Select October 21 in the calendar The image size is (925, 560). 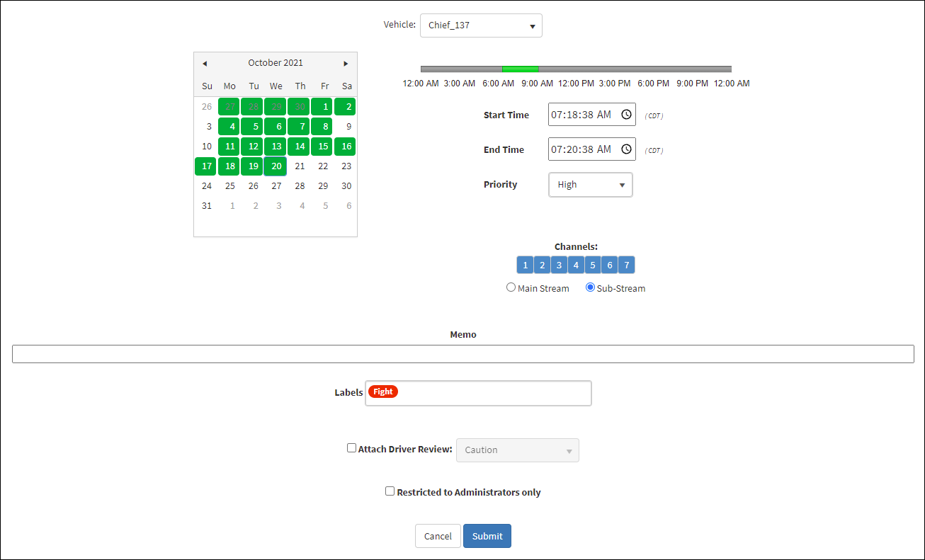click(299, 166)
